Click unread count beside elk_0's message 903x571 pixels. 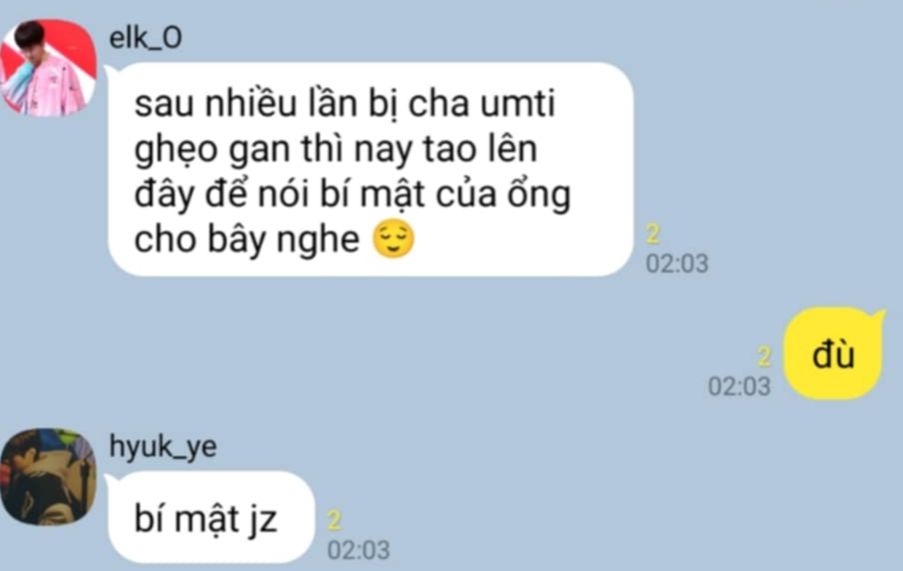652,234
